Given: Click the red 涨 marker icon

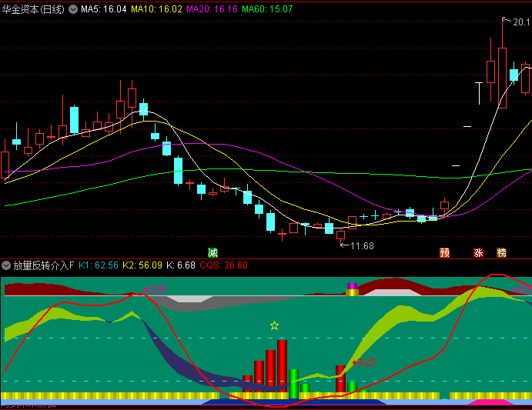Looking at the screenshot, I should [478, 252].
